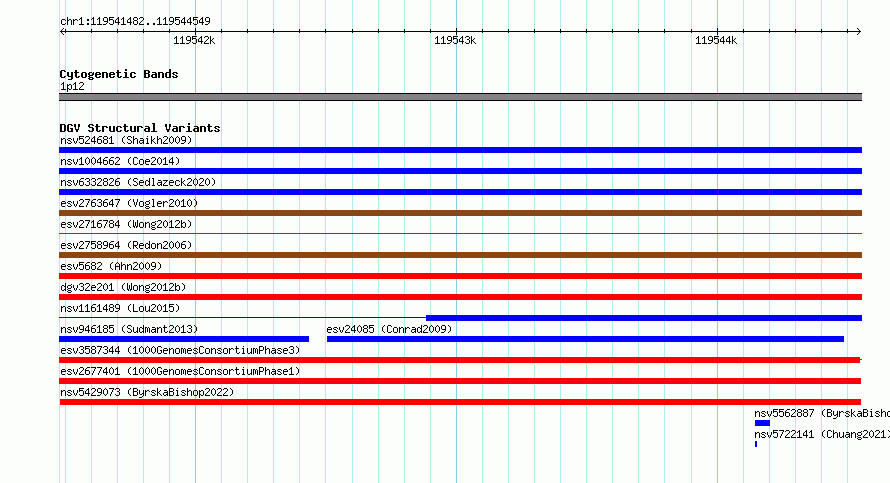Click the thin red esv2716784 line
This screenshot has width=890, height=483.
tap(460, 233)
